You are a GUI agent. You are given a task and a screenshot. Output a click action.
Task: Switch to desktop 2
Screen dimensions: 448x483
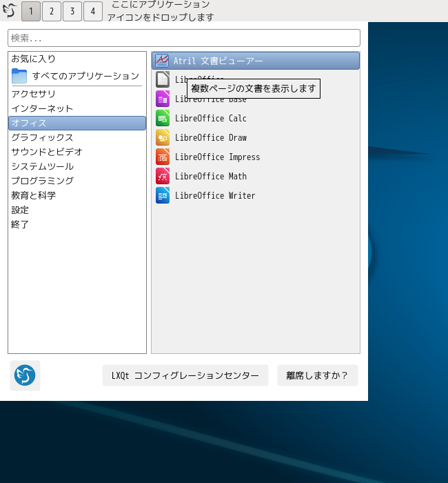coord(52,11)
